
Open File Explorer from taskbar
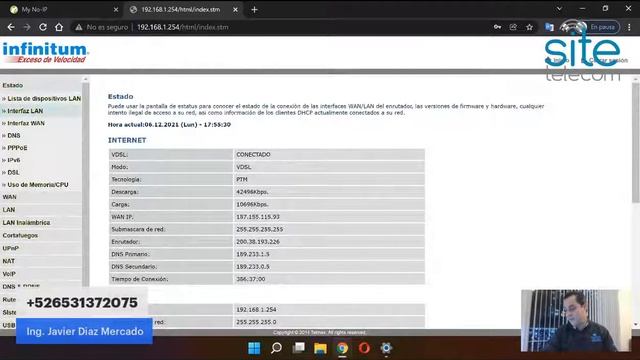point(320,348)
